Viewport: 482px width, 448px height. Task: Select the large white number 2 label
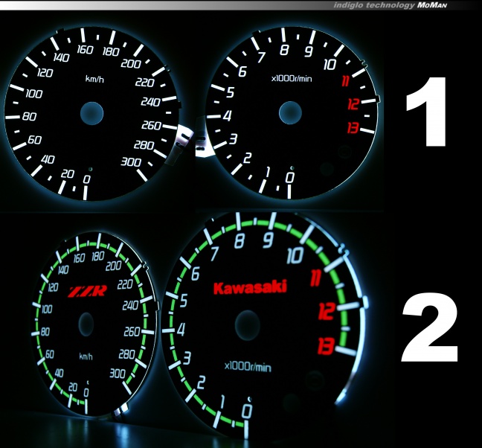click(430, 327)
